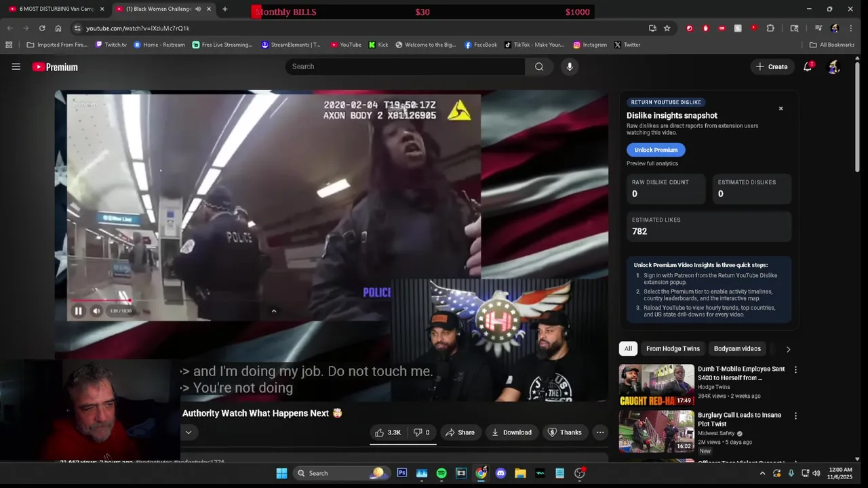
Task: Open the Chrome extensions puzzle menu
Action: pyautogui.click(x=770, y=28)
